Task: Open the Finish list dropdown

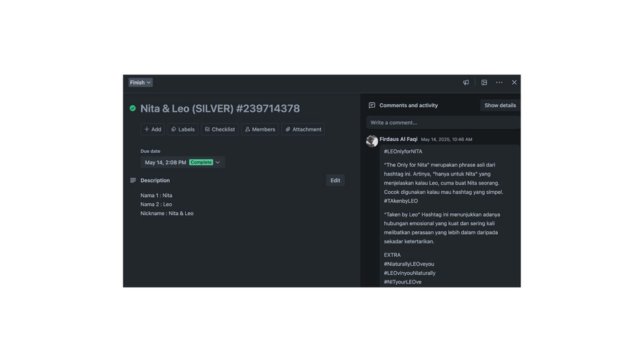Action: 140,82
